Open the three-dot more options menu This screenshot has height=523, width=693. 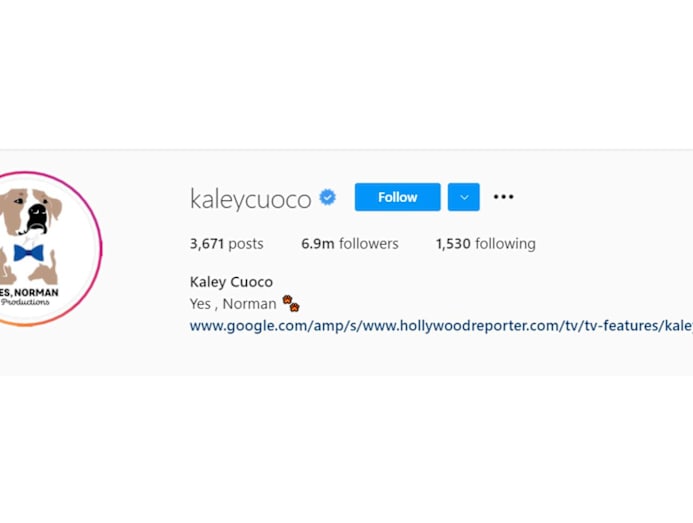click(x=503, y=197)
